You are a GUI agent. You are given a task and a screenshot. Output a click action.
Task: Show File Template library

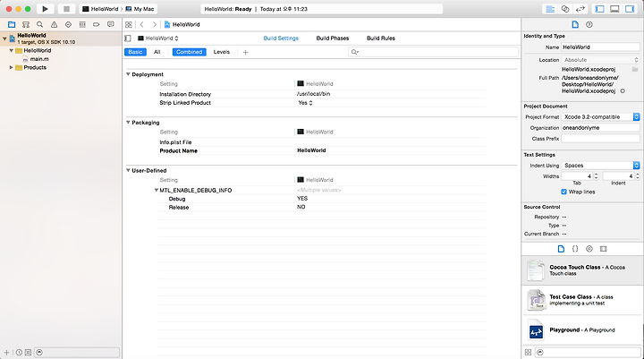(x=561, y=249)
